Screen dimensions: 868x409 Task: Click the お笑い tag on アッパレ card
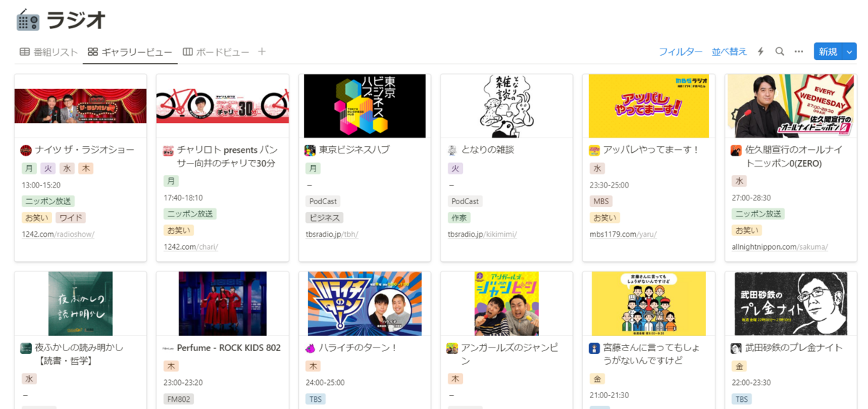[604, 218]
